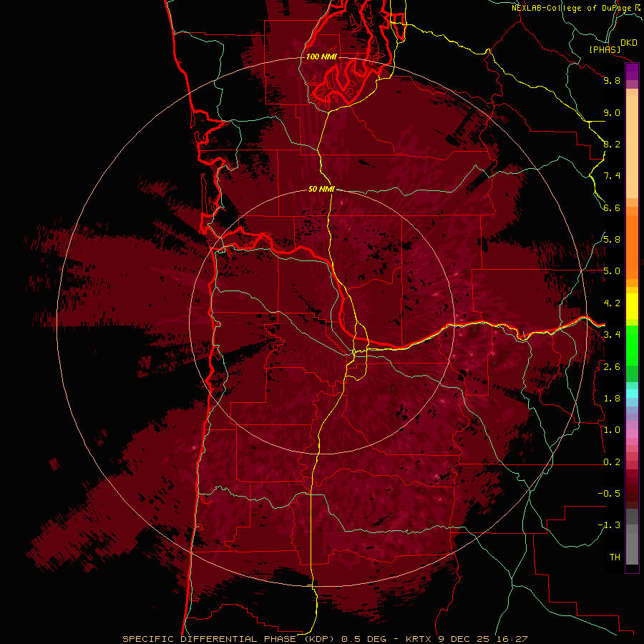Pick the yellow color segment near 4.2
This screenshot has height=644, width=644.
point(632,306)
